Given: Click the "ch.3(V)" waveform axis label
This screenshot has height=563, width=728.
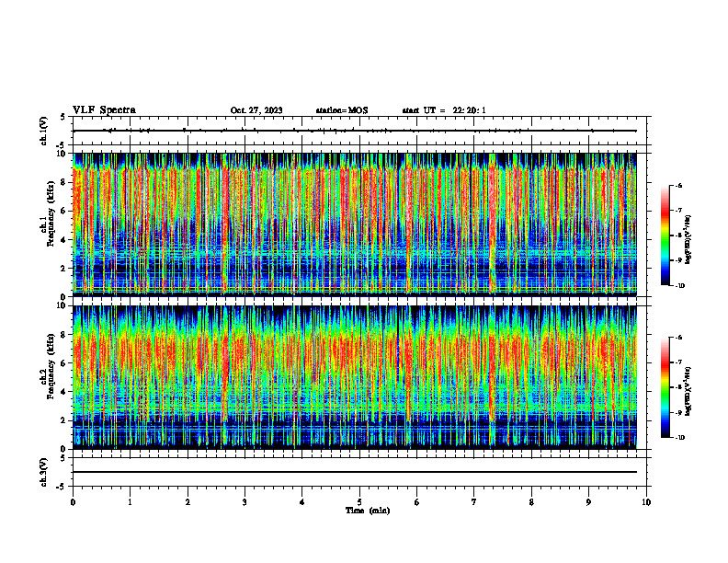Looking at the screenshot, I should click(43, 472).
